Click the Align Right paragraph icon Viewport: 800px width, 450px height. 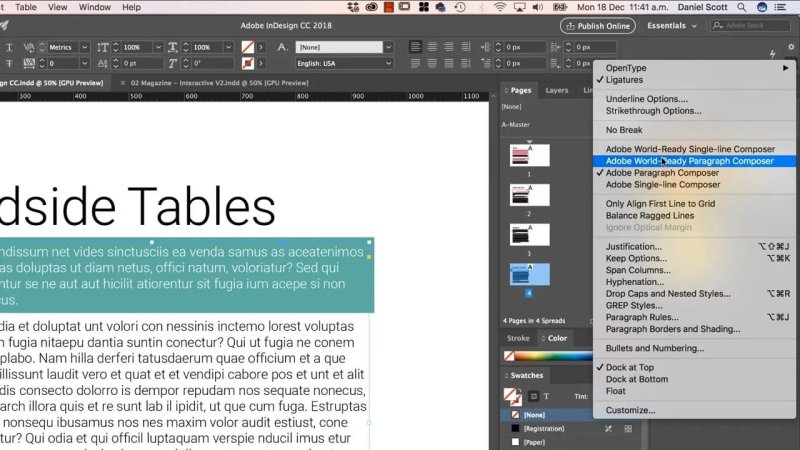449,47
